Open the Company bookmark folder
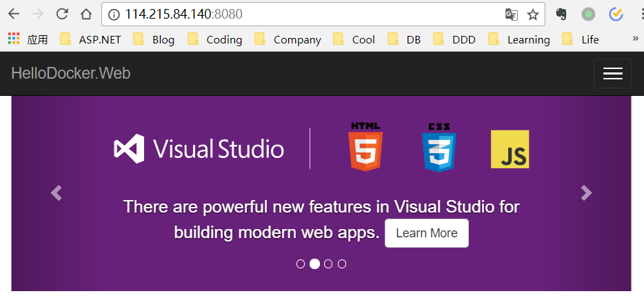The height and width of the screenshot is (307, 644). click(288, 39)
